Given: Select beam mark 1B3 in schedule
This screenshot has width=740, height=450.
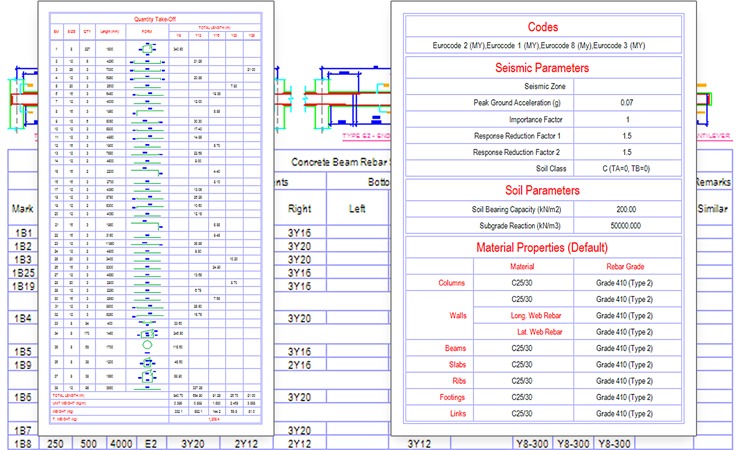Looking at the screenshot, I should pos(23,259).
